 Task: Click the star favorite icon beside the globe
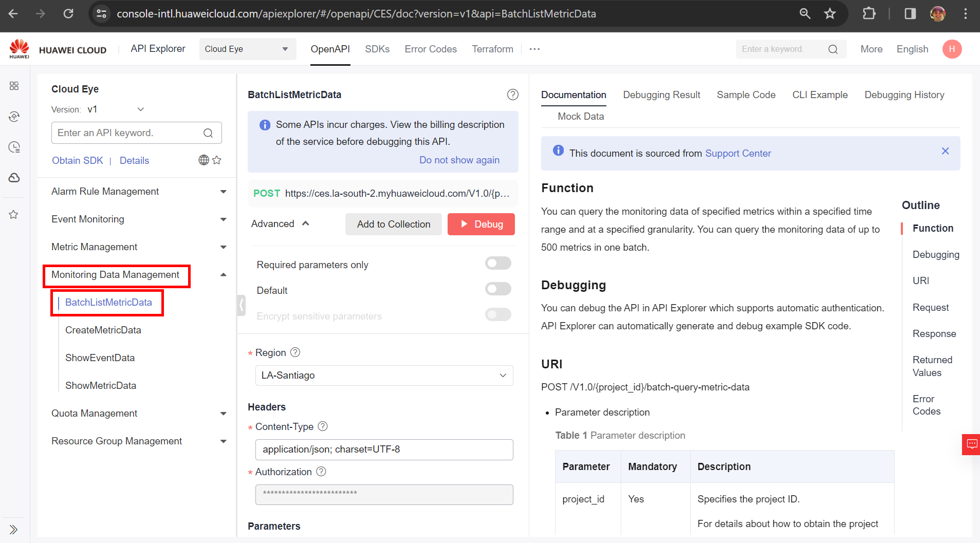(x=217, y=160)
